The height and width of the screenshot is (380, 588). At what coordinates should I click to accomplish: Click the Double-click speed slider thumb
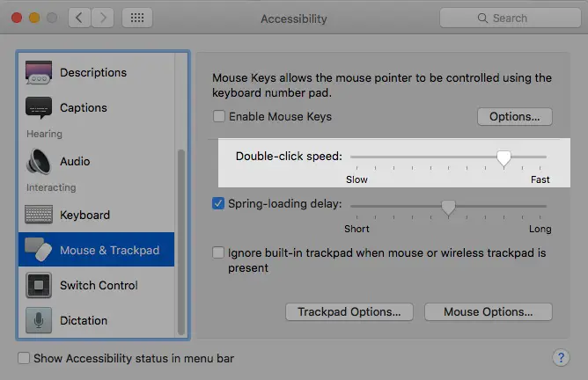coord(503,158)
